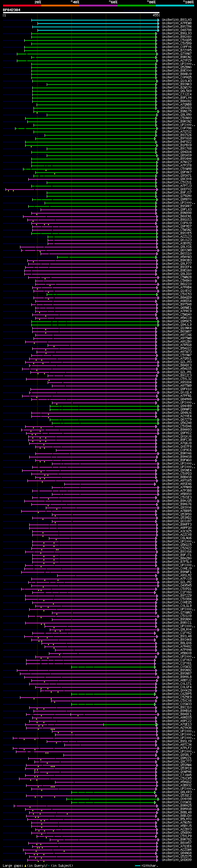This screenshot has width=197, height=868.
Task: Select the label UniRef100_Q8RWP2
Action: point(177,410)
